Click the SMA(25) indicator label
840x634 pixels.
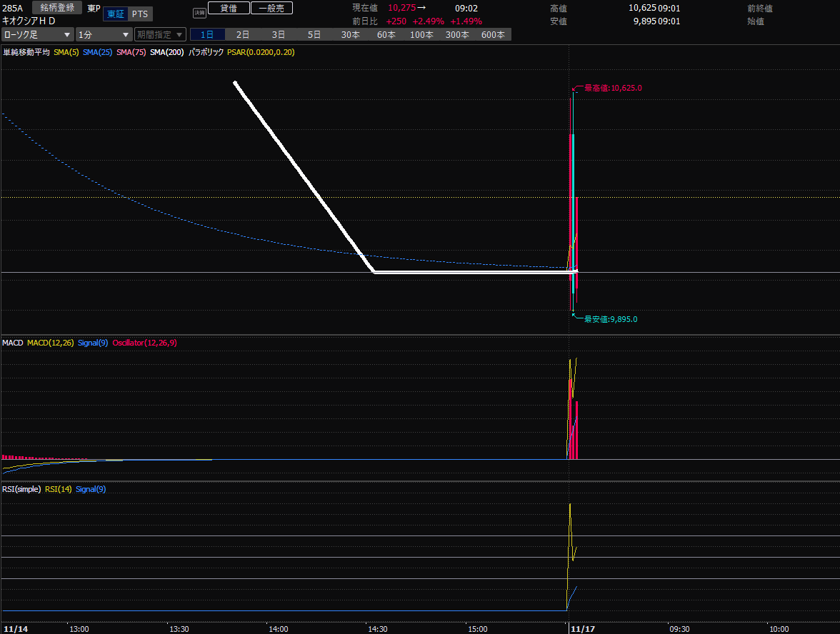[x=97, y=52]
